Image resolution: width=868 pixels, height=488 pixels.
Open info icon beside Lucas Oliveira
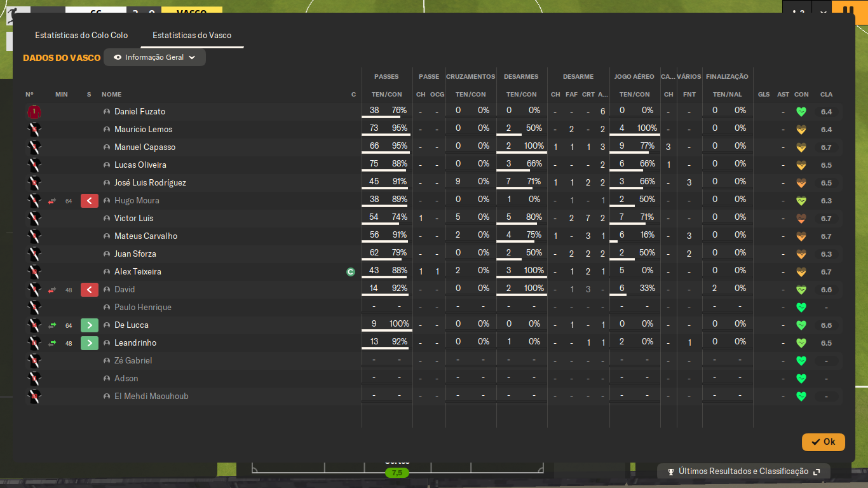(x=107, y=165)
